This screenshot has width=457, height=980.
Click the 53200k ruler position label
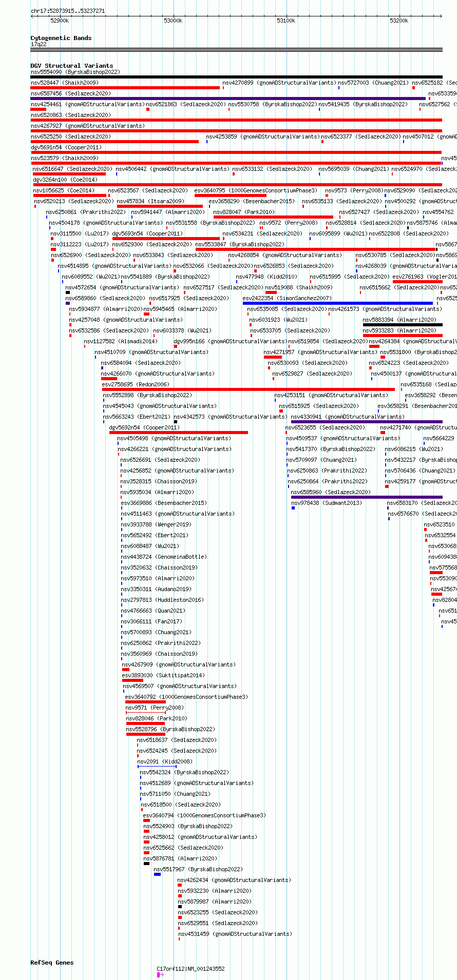(399, 21)
